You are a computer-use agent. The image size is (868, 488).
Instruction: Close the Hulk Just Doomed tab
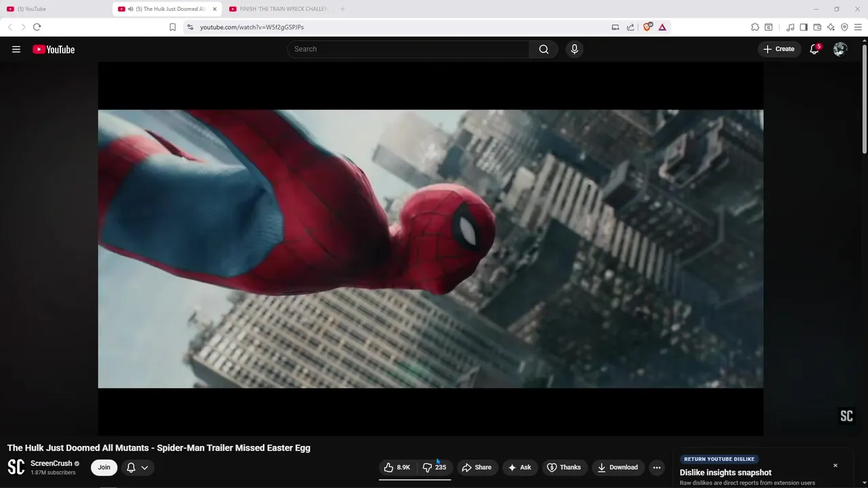pos(215,9)
